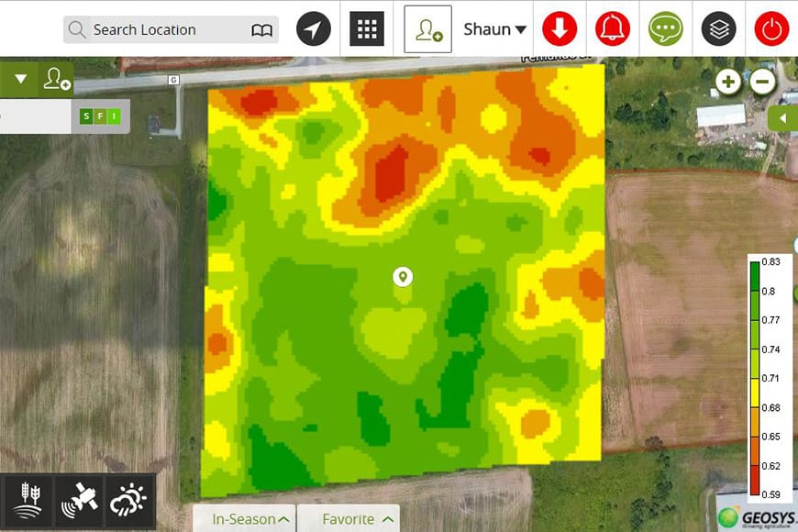798x532 pixels.
Task: Click the red download arrow icon
Action: click(560, 29)
